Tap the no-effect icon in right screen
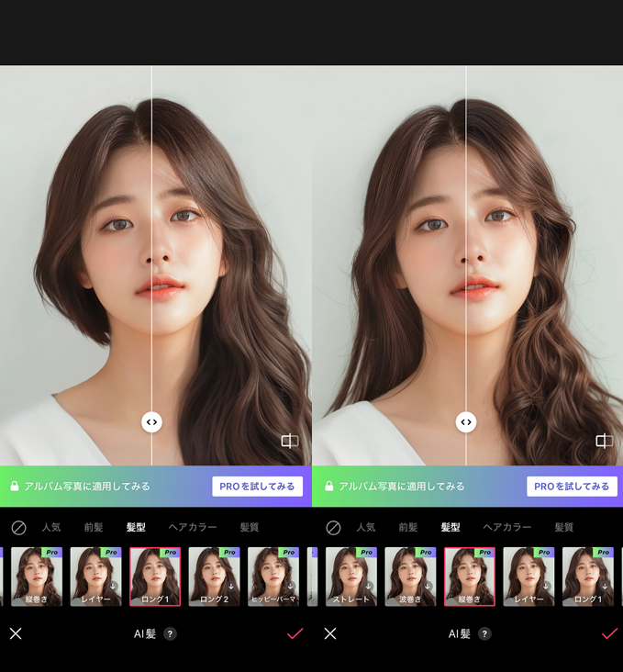This screenshot has height=672, width=623. (333, 528)
